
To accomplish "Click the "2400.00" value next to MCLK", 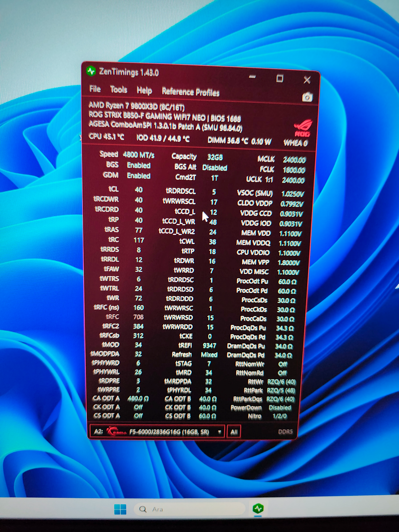I will coord(294,160).
